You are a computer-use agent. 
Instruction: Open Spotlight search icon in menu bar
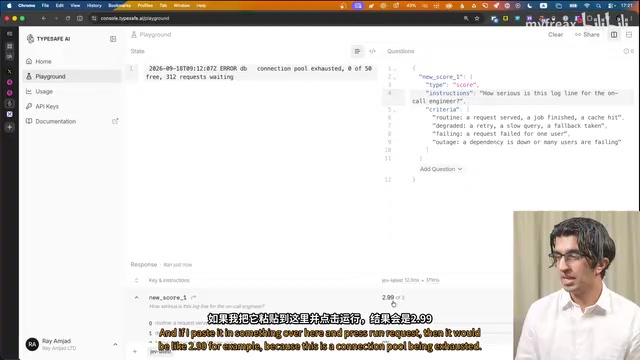(x=598, y=6)
